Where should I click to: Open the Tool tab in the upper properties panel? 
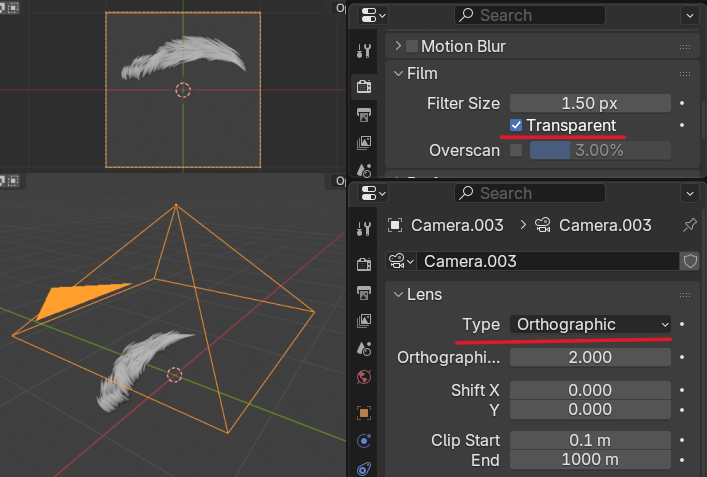pos(364,50)
